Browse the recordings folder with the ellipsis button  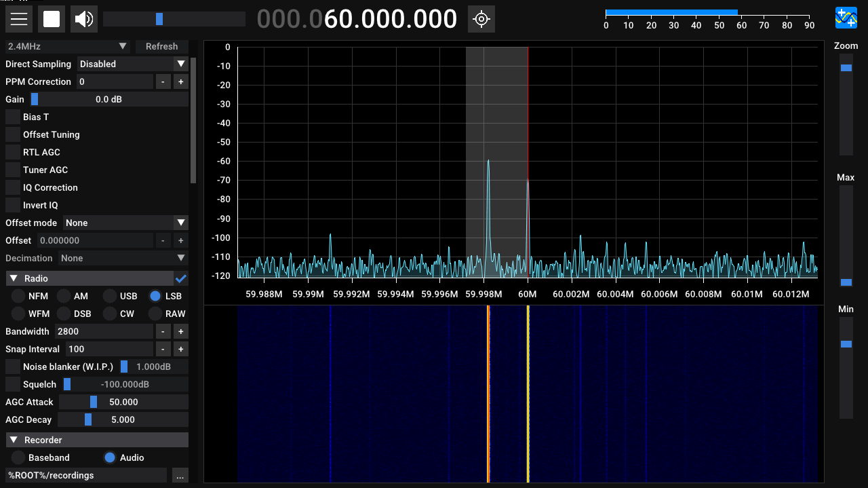click(180, 476)
